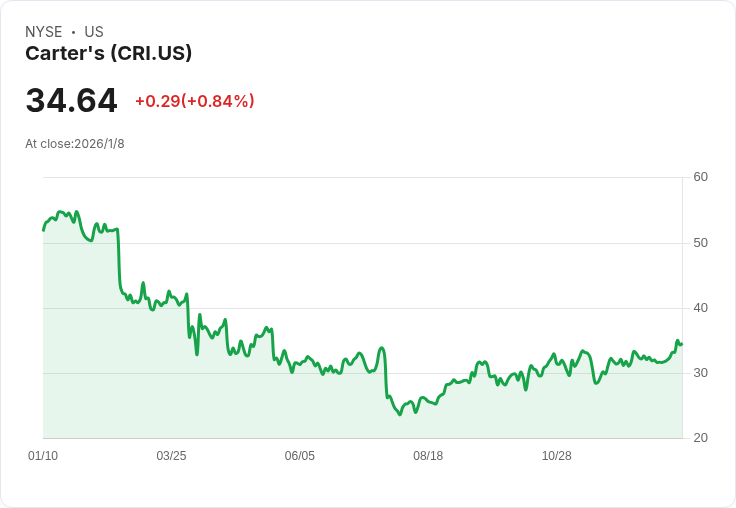Click the 20 value on price axis
Viewport: 736px width, 508px height.
click(700, 438)
